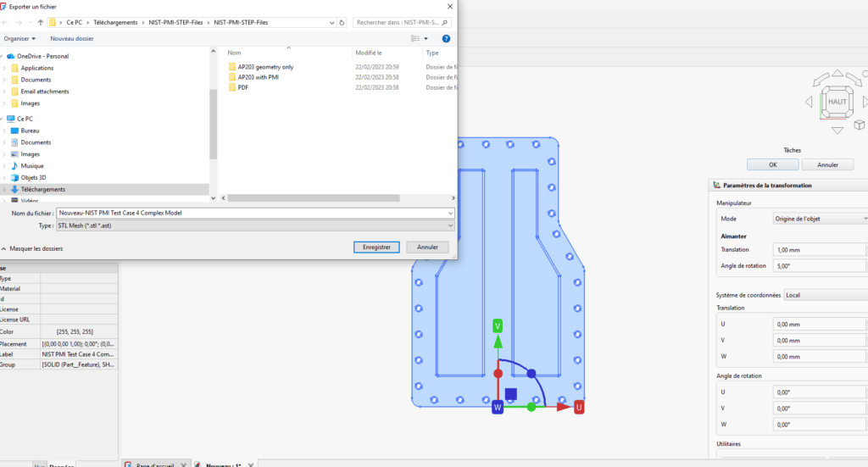Click the search magnifier icon

[444, 23]
